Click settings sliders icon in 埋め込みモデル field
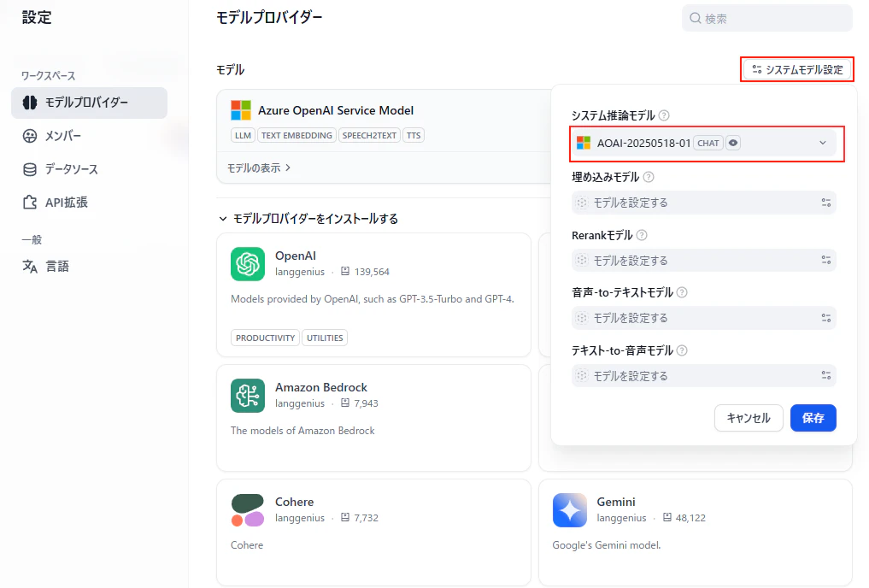The width and height of the screenshot is (869, 588). point(825,203)
